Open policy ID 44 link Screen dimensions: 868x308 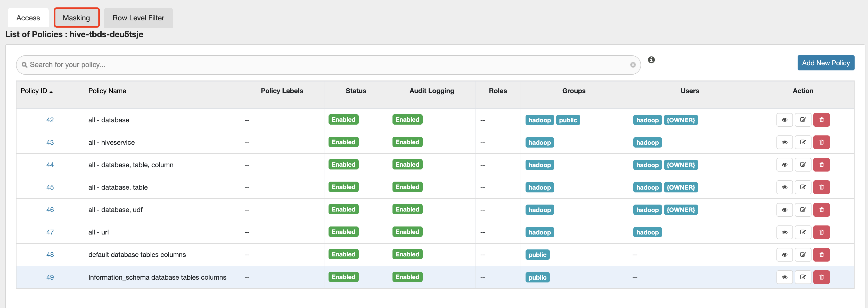(x=50, y=165)
